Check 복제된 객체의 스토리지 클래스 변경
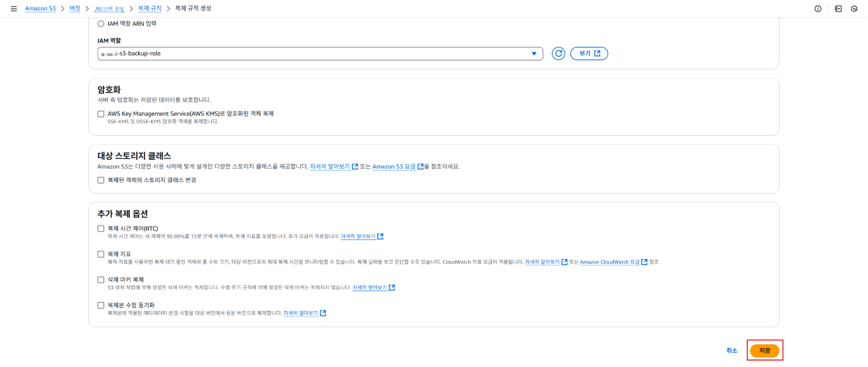Image resolution: width=868 pixels, height=367 pixels. [101, 180]
